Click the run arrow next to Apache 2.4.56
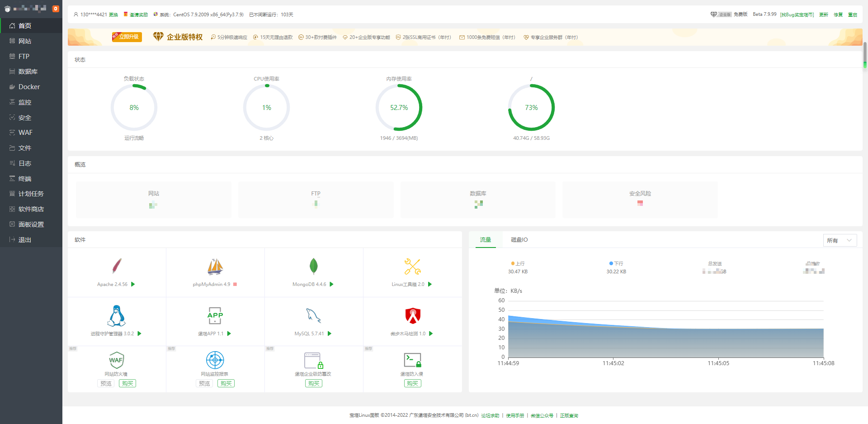 [133, 284]
